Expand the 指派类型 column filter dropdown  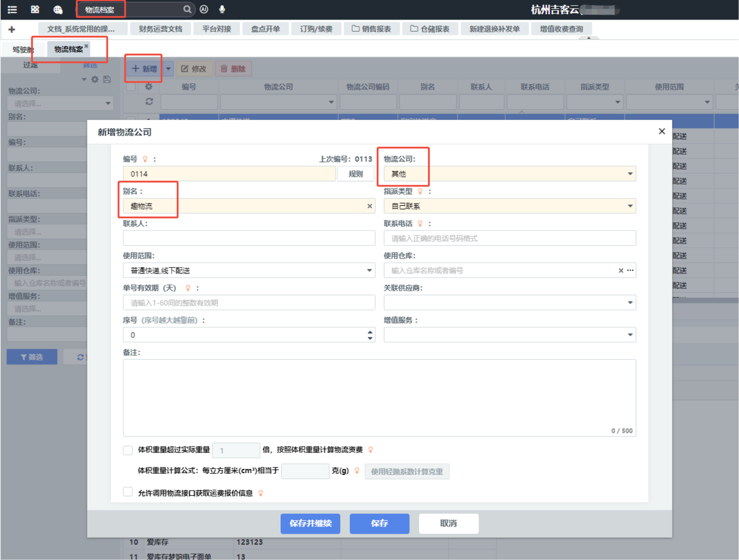(x=618, y=102)
